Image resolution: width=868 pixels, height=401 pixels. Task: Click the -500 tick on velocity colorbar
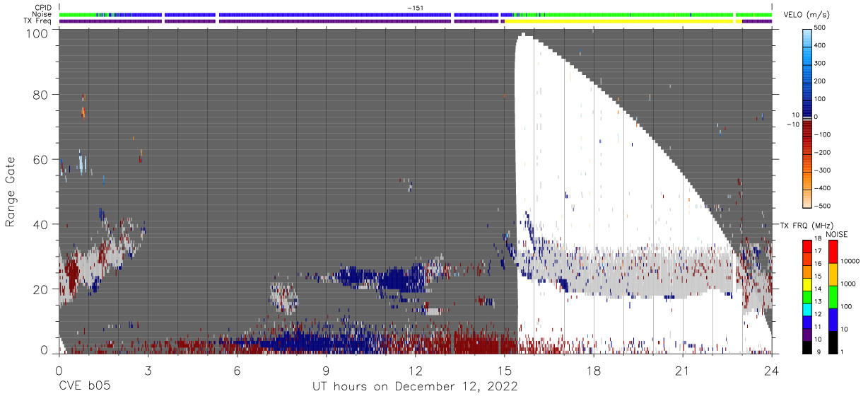tap(821, 206)
